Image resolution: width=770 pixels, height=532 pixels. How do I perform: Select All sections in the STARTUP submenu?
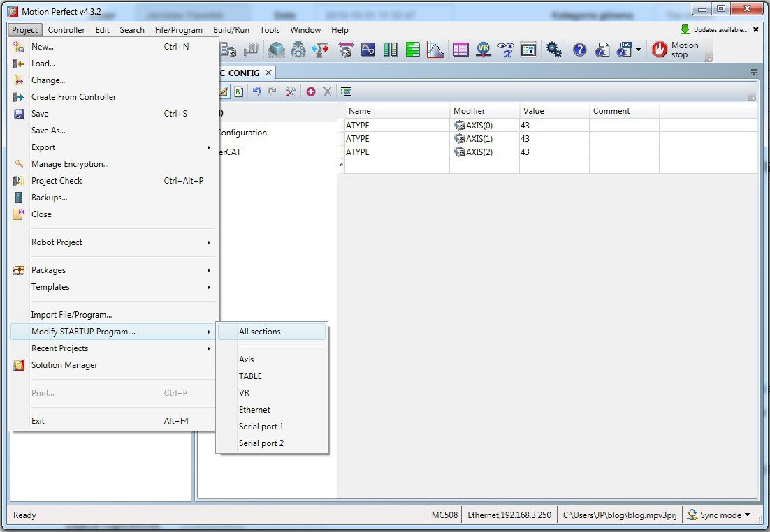tap(272, 331)
